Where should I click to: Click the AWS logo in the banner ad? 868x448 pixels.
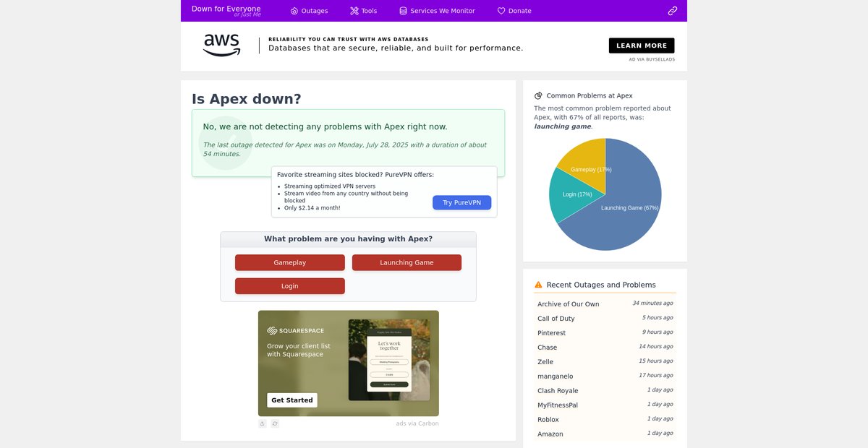(221, 45)
